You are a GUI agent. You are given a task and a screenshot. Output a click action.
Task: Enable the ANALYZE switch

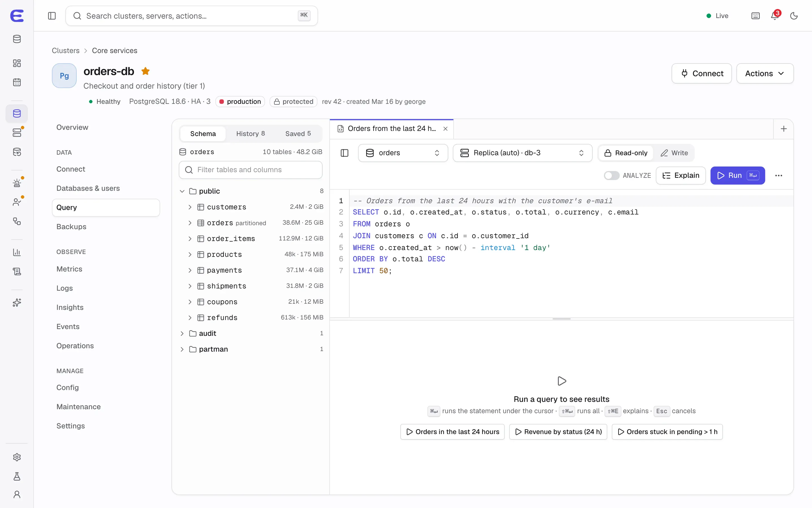611,175
